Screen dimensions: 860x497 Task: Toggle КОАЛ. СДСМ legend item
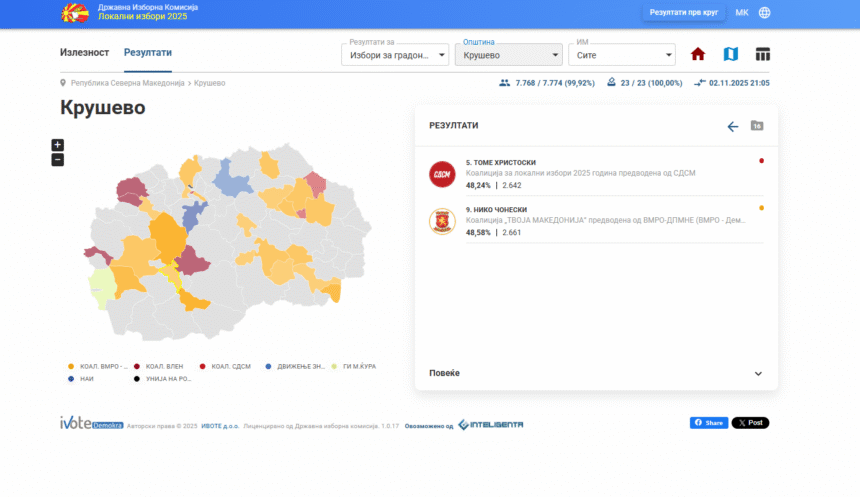pos(226,366)
